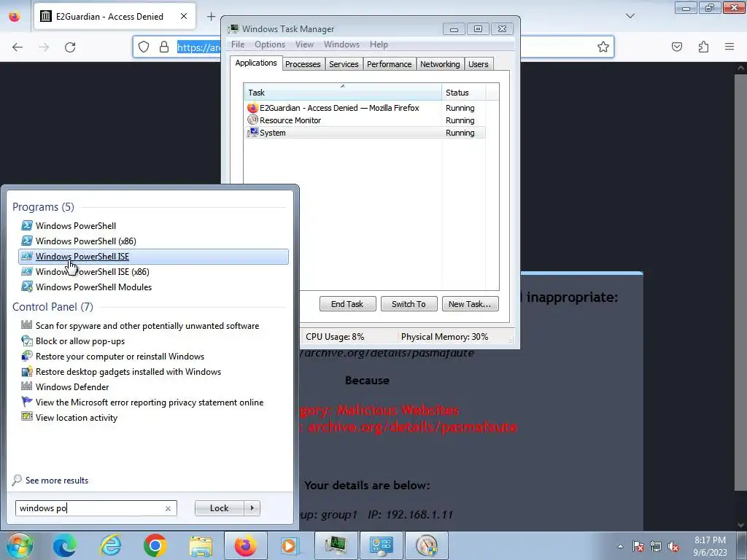Open a new Firefox tab

[211, 17]
